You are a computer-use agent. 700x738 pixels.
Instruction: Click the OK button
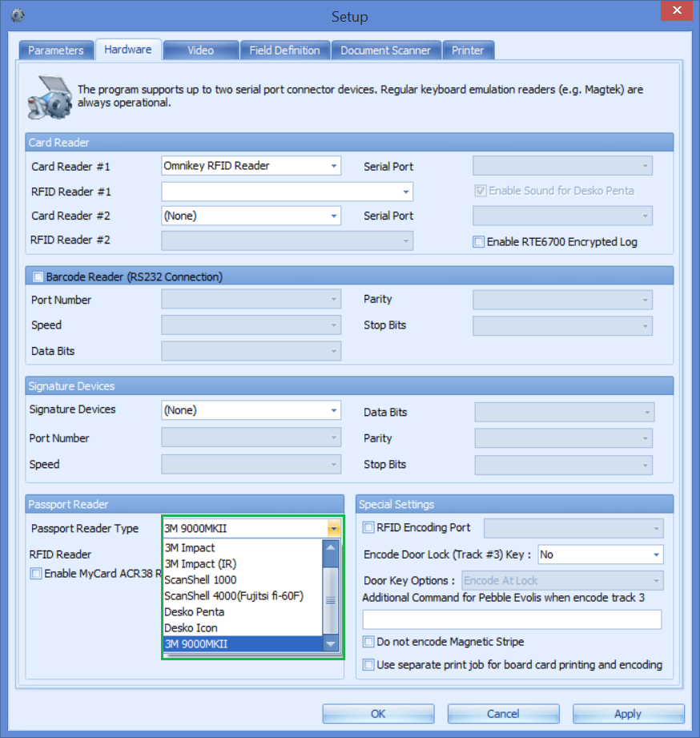377,713
